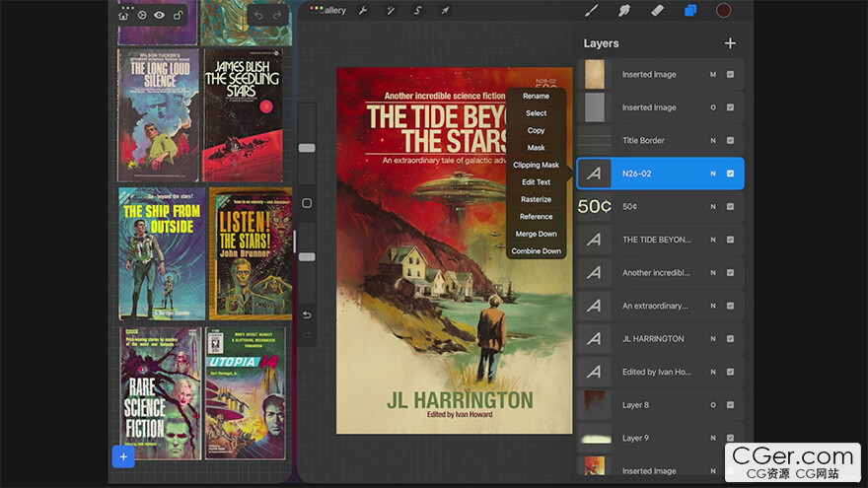Hide the JL HARRINGTON layer
The width and height of the screenshot is (868, 488).
click(730, 338)
